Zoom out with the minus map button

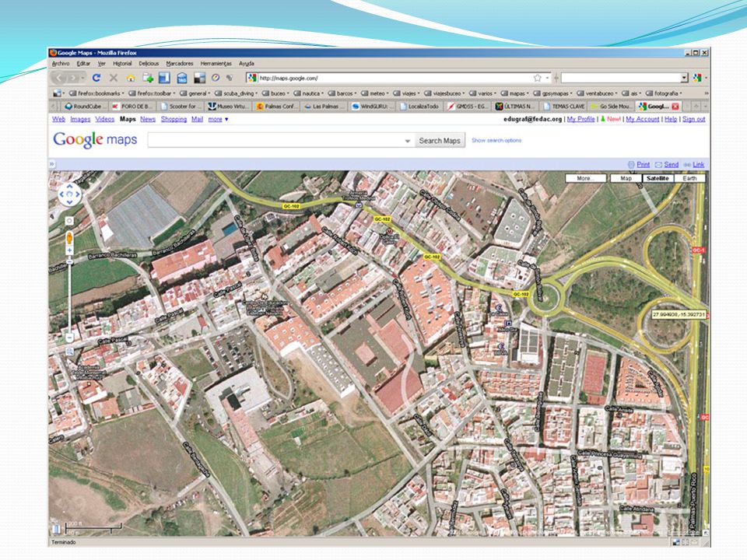tap(69, 338)
